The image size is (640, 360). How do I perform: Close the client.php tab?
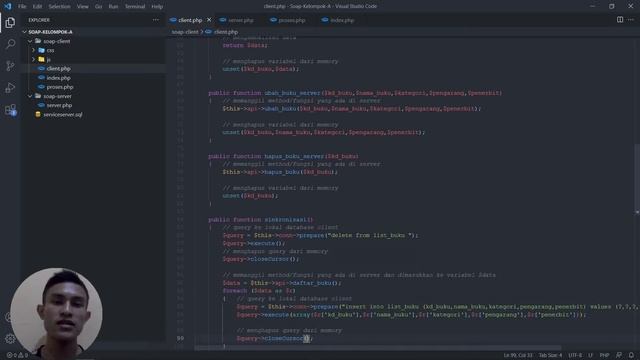(209, 20)
